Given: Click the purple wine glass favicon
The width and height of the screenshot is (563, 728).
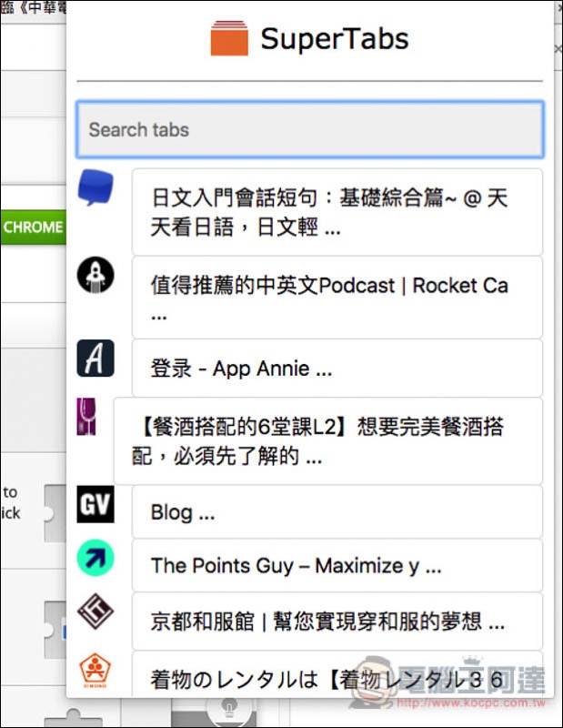Looking at the screenshot, I should point(86,417).
